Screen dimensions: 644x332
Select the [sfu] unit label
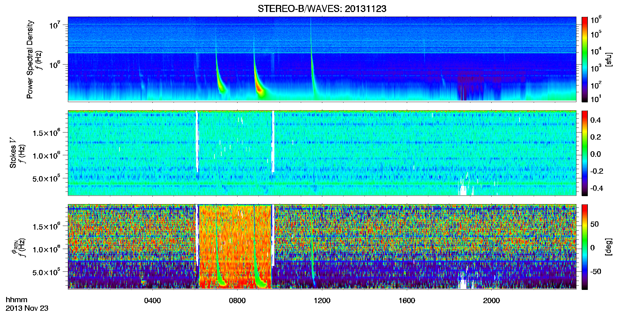click(608, 60)
